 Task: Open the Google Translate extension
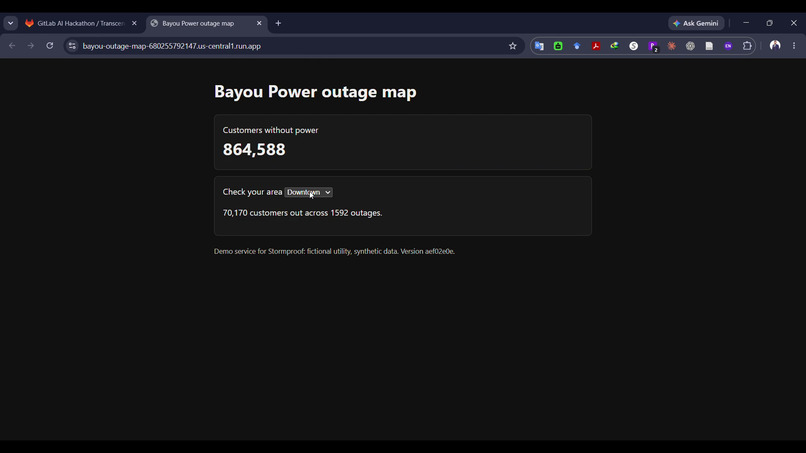coord(539,46)
